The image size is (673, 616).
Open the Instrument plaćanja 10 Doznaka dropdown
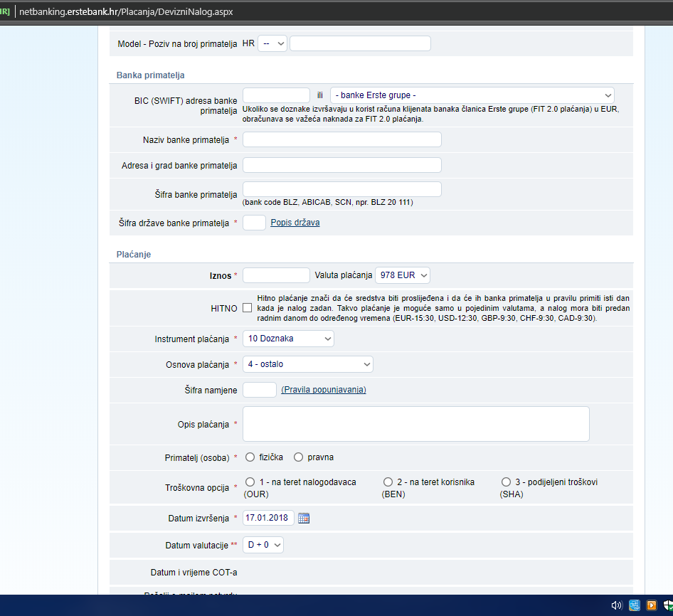point(288,339)
